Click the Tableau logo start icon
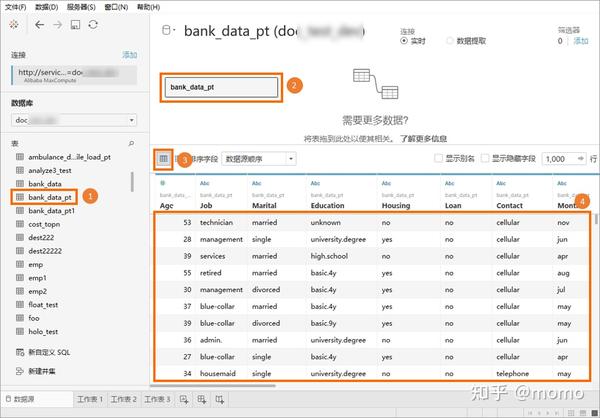This screenshot has width=600, height=418. pyautogui.click(x=14, y=25)
